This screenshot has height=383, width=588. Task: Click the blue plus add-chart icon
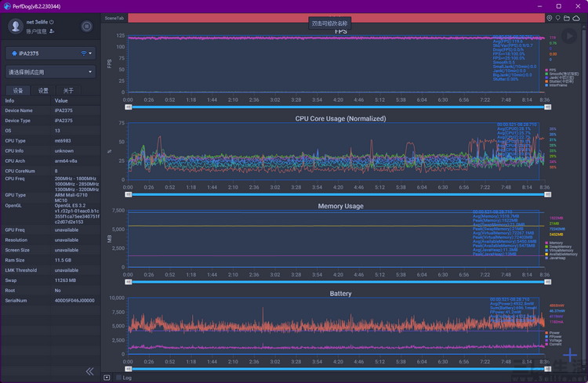tap(570, 355)
